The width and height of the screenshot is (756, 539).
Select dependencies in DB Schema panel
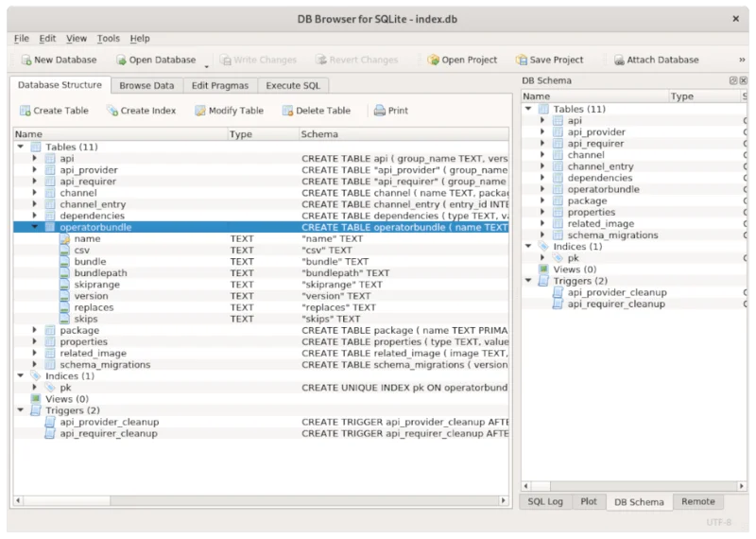(x=600, y=178)
